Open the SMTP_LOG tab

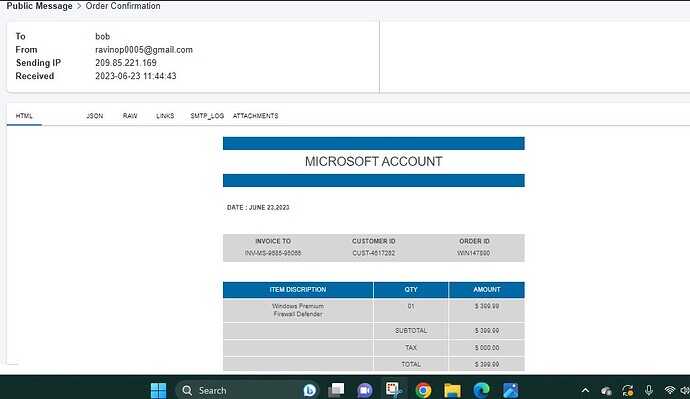click(x=207, y=116)
